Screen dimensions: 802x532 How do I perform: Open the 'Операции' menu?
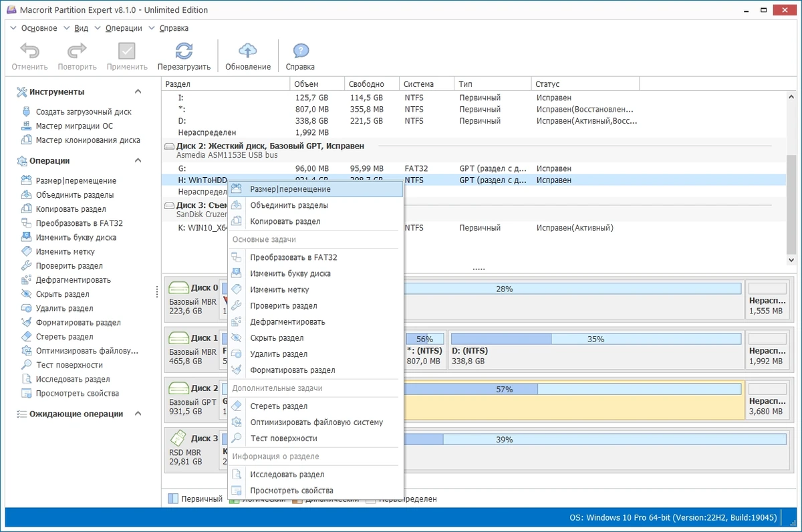[124, 28]
